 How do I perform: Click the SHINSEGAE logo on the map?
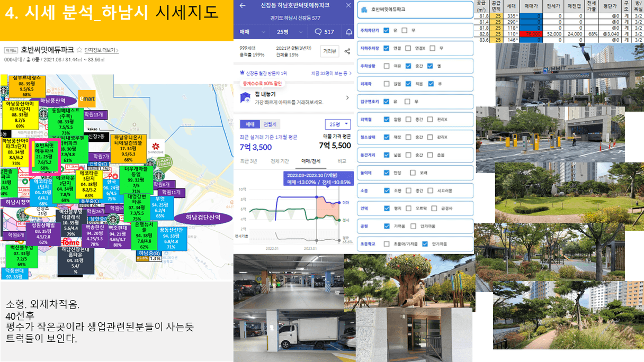tap(156, 149)
